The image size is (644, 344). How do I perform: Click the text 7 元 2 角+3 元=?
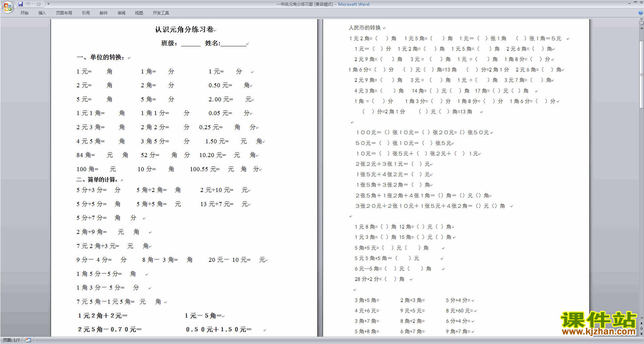98,246
